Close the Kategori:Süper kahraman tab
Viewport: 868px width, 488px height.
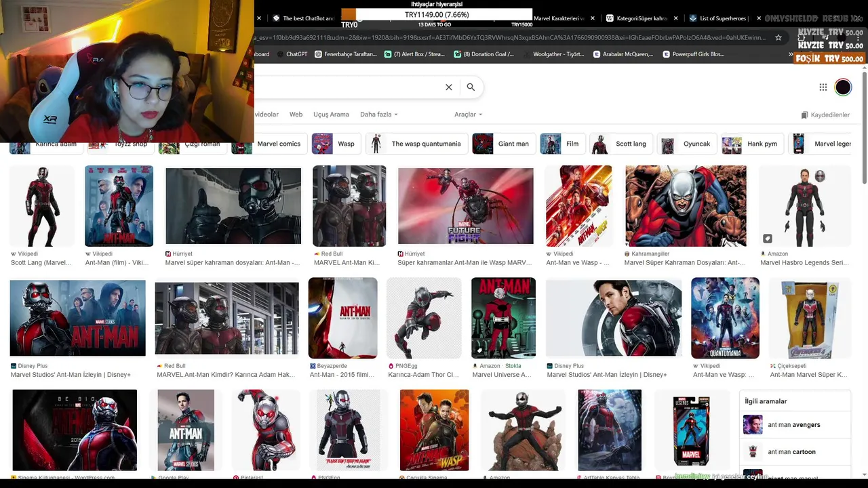pyautogui.click(x=675, y=18)
